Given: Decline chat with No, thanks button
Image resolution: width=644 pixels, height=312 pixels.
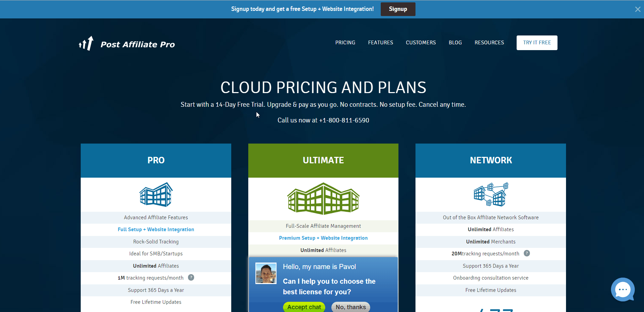Looking at the screenshot, I should coord(350,307).
